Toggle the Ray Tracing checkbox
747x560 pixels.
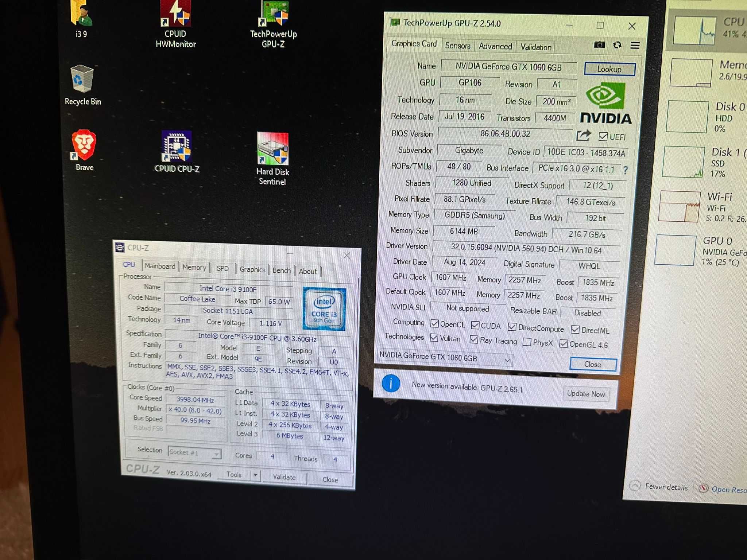(474, 339)
